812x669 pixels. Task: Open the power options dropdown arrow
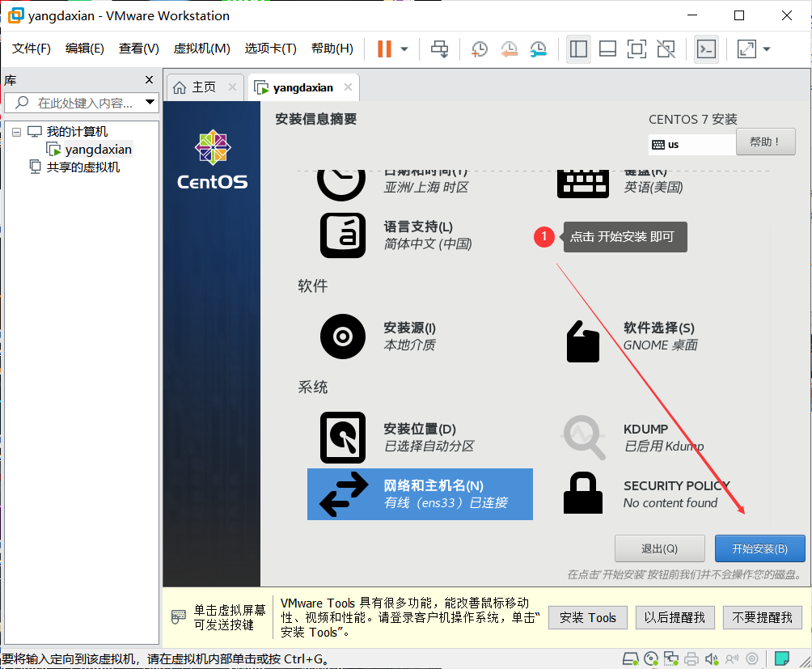(404, 49)
